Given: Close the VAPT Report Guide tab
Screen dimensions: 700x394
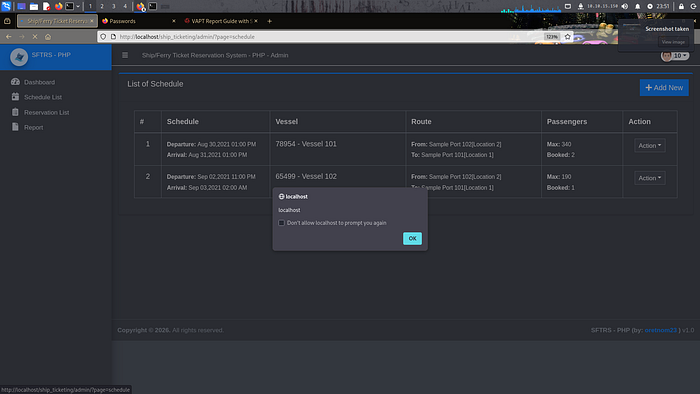Looking at the screenshot, I should pos(256,21).
